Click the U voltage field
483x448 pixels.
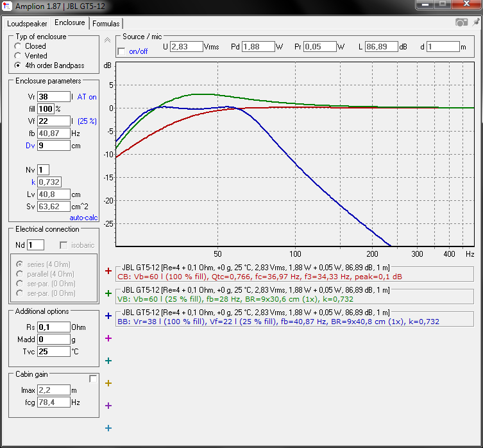tap(187, 47)
